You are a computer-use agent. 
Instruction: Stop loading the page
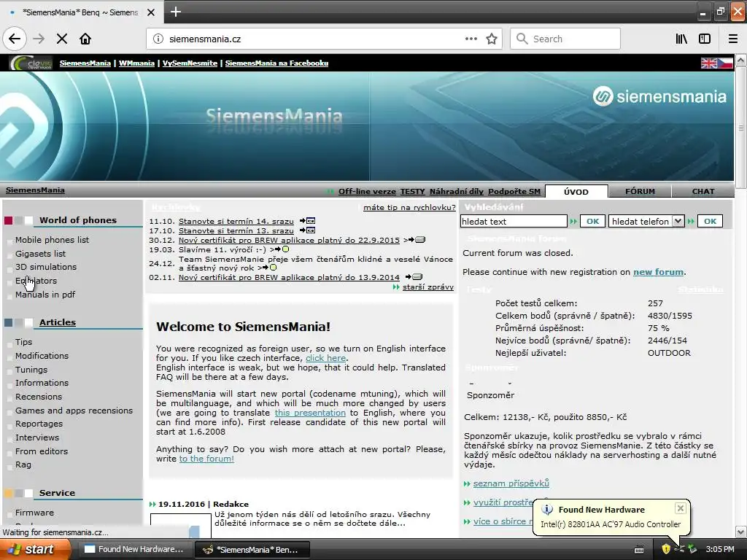pos(62,39)
